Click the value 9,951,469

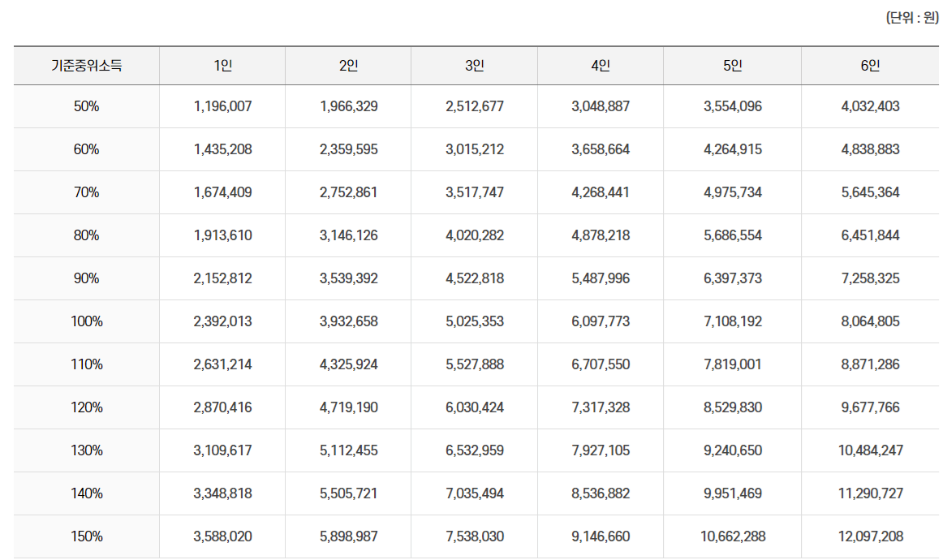pos(733,493)
